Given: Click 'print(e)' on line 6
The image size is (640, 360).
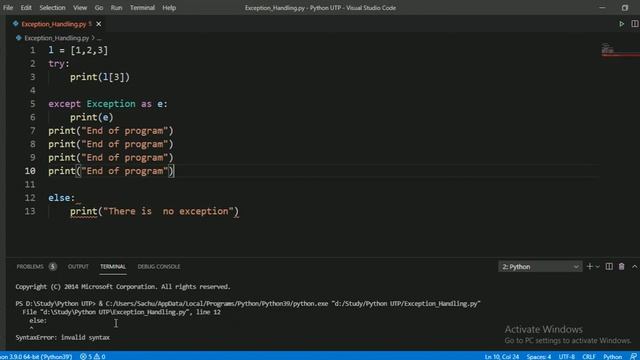Looking at the screenshot, I should coord(91,118).
